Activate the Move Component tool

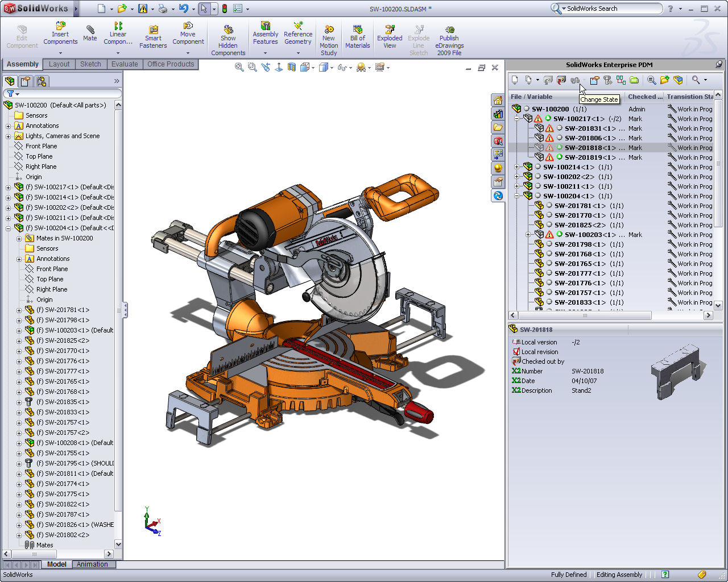(188, 33)
